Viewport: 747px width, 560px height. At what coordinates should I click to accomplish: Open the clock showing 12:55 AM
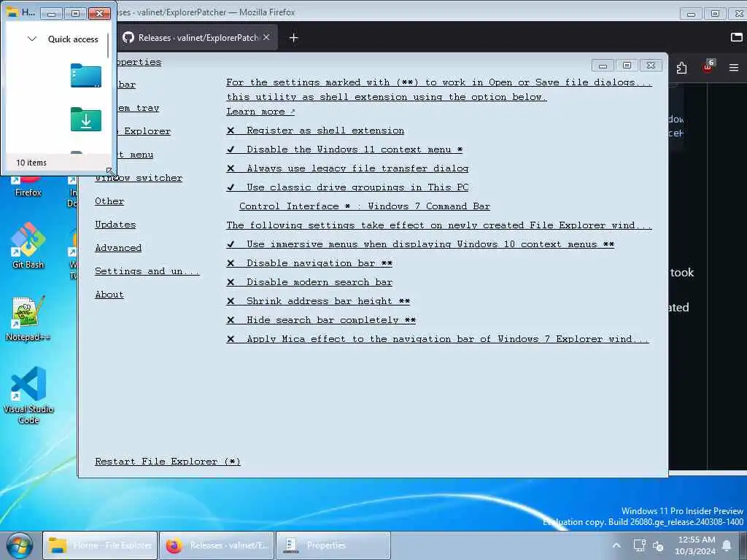click(x=695, y=545)
